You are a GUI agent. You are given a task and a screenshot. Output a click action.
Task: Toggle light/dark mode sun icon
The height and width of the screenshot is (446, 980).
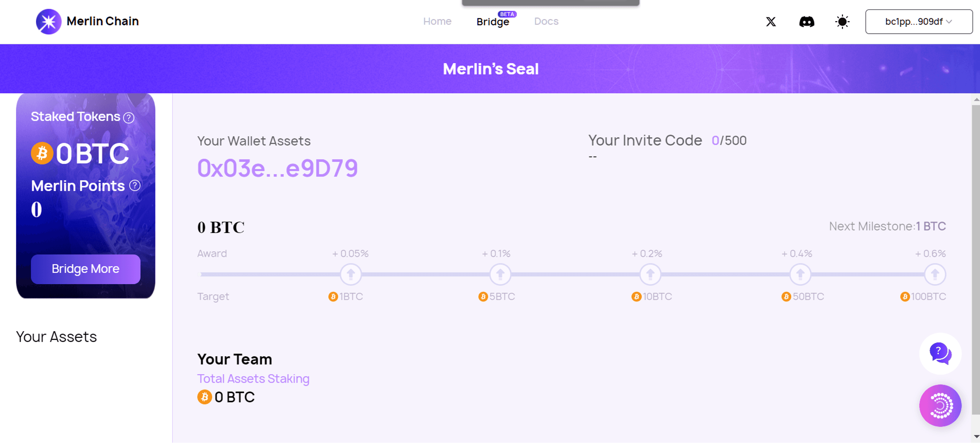coord(843,21)
